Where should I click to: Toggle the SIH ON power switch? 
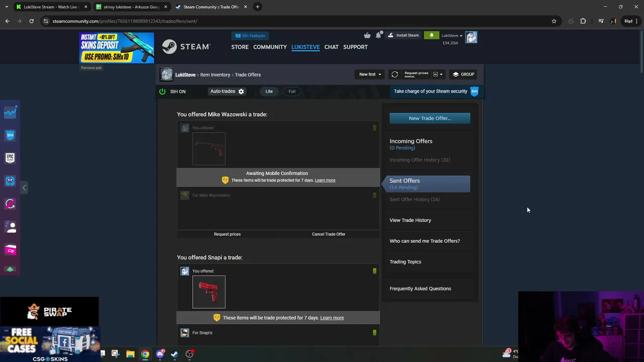click(162, 92)
